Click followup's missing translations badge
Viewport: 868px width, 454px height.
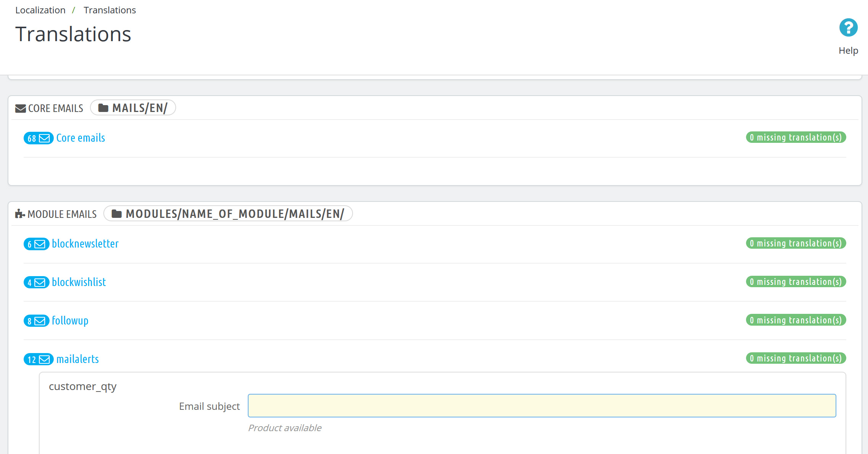796,320
